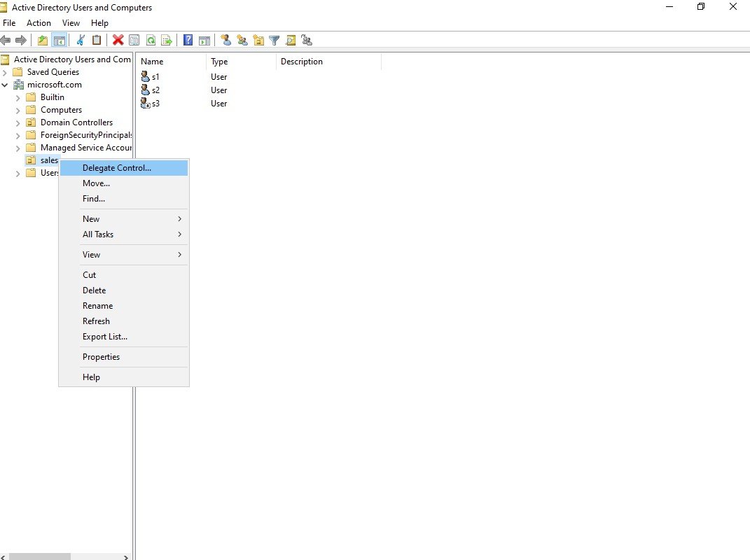Expand the Computers container

click(x=18, y=110)
